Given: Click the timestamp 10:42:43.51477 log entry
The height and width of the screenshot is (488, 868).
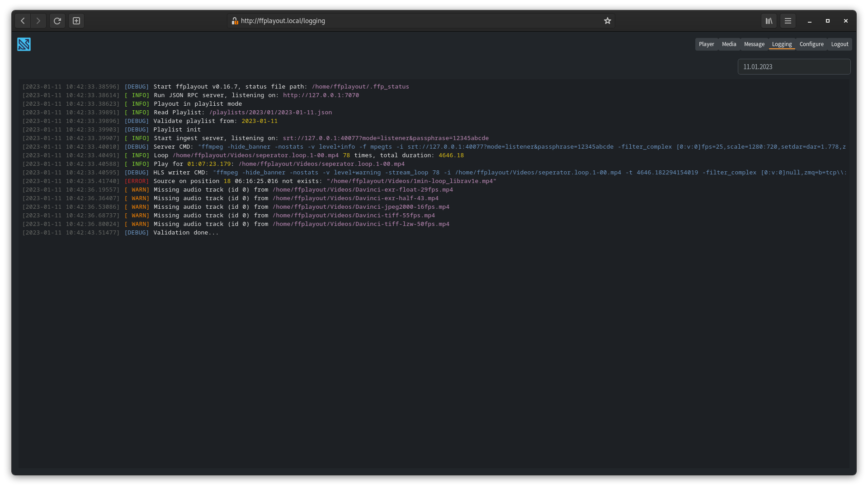Looking at the screenshot, I should [71, 233].
